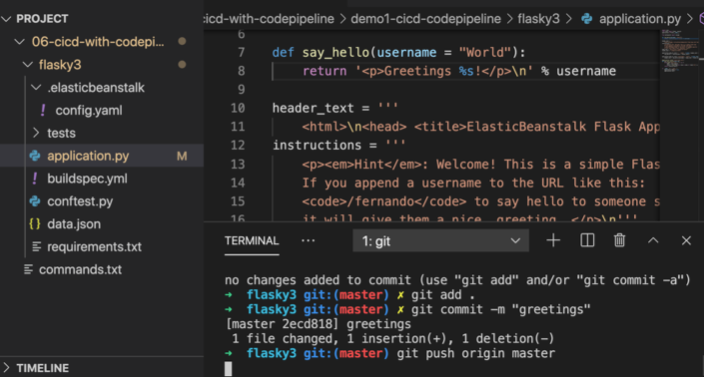Click the terminal cursor input line
The height and width of the screenshot is (377, 704).
coord(228,368)
